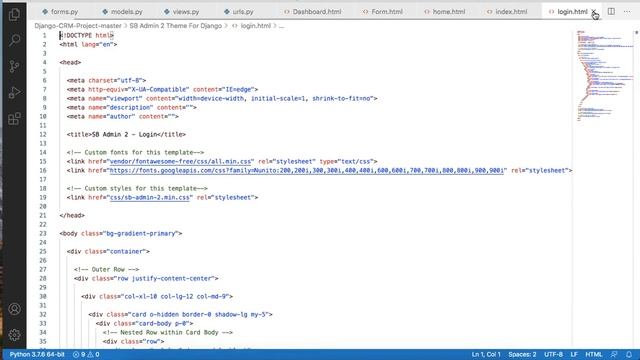640x360 pixels.
Task: Click the body class bg-gradient-primary line
Action: coord(121,233)
